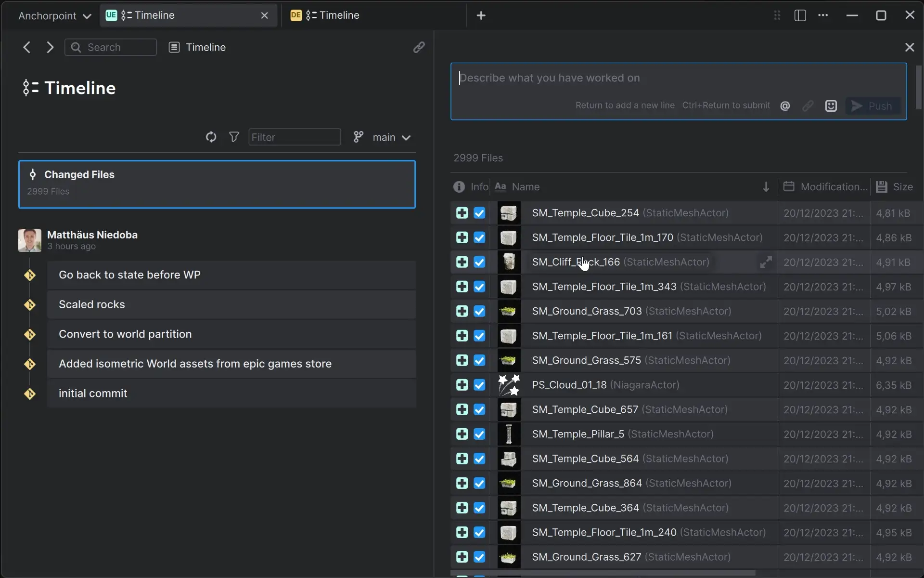Insert an emoji in the commit message
Viewport: 924px width, 578px height.
tap(831, 105)
